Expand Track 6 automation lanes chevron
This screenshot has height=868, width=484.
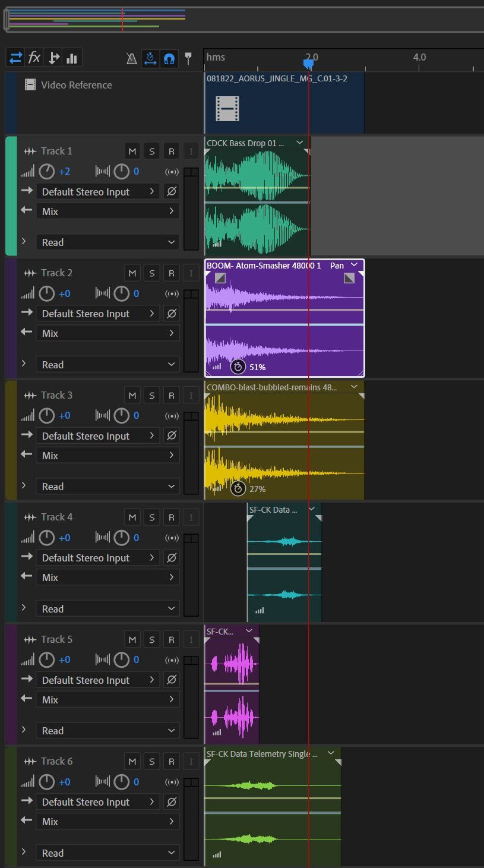[x=24, y=852]
